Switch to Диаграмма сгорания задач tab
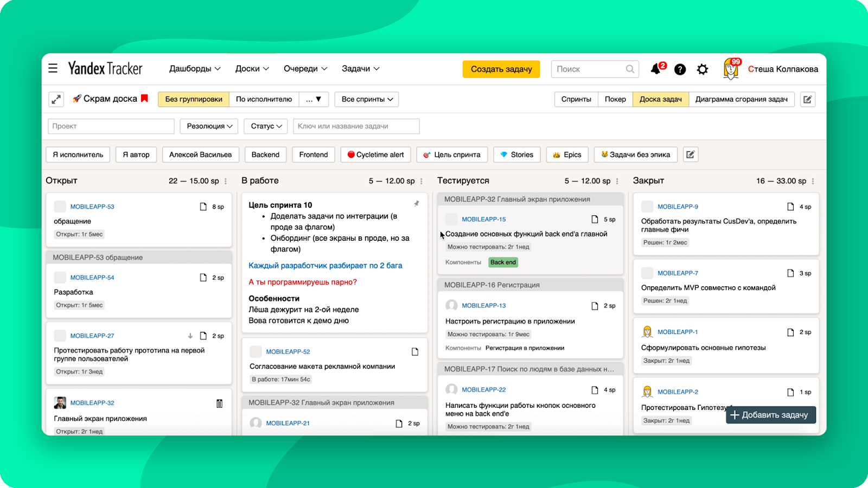The image size is (868, 488). 742,99
